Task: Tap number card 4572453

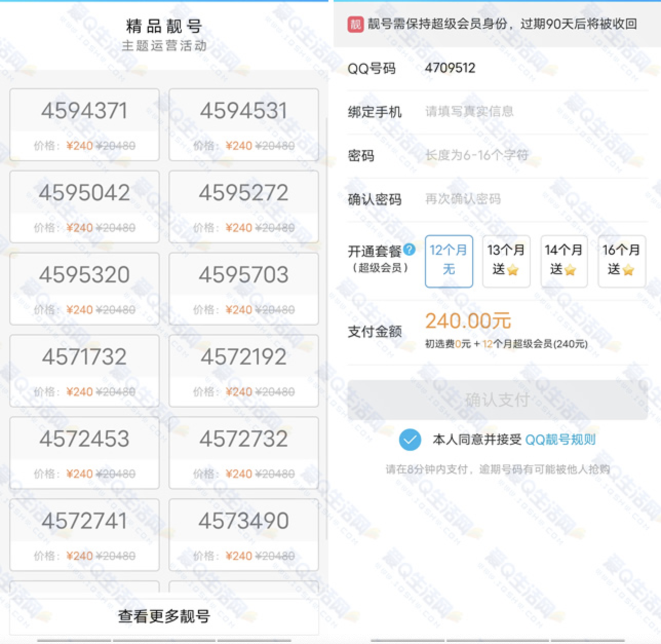Action: click(84, 453)
